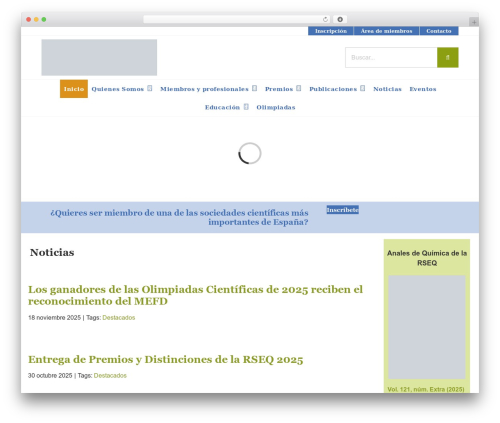Open Olimpiadas Científicas 2025 news article

tap(195, 295)
